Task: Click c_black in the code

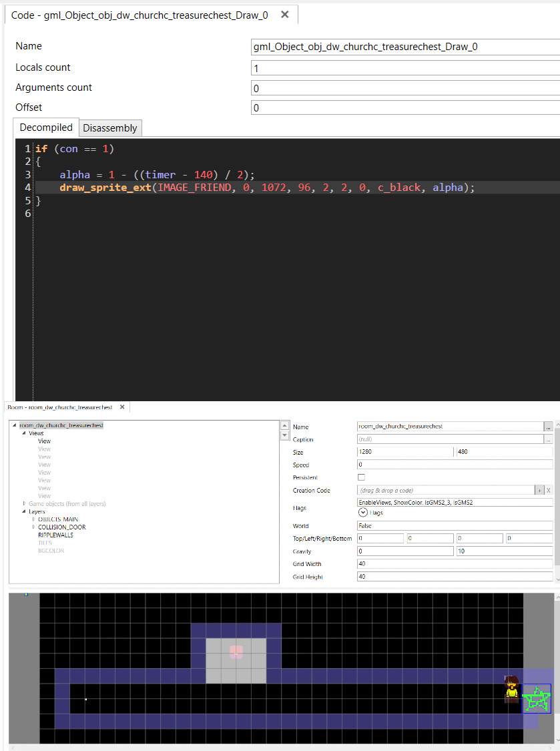Action: point(399,188)
